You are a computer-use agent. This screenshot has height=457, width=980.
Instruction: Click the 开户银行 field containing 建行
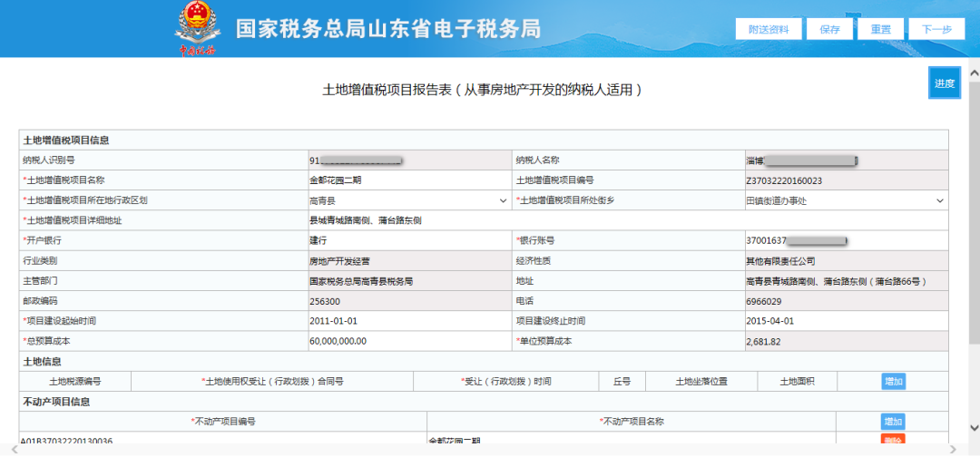click(407, 240)
